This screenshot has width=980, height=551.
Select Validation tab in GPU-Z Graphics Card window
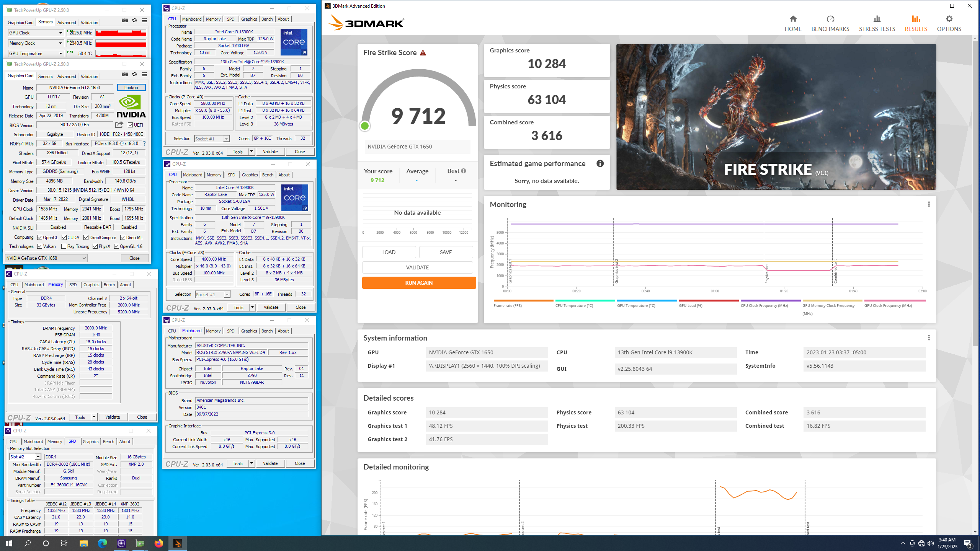click(x=90, y=77)
